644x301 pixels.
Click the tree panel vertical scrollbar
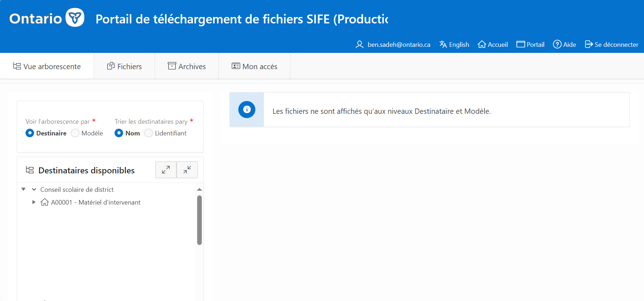click(x=199, y=220)
